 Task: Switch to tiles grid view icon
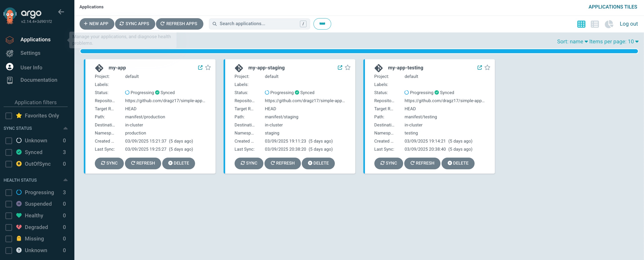pos(581,24)
